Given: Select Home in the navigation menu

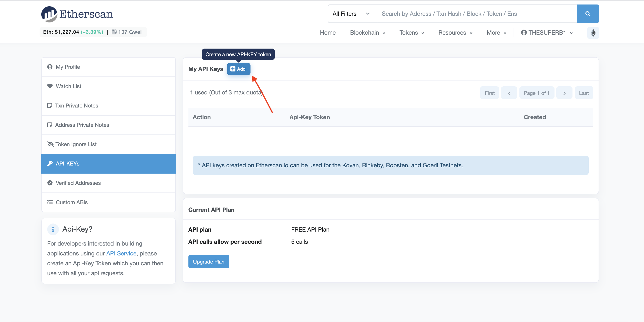Looking at the screenshot, I should 328,33.
